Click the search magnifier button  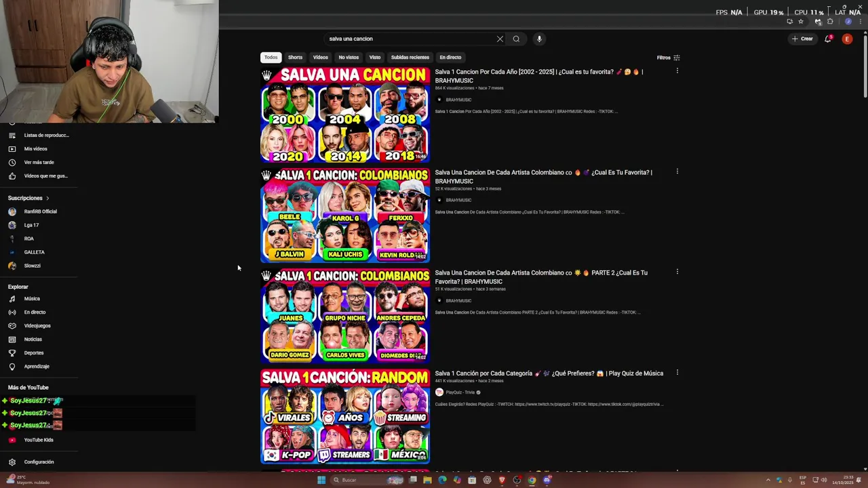(x=516, y=39)
